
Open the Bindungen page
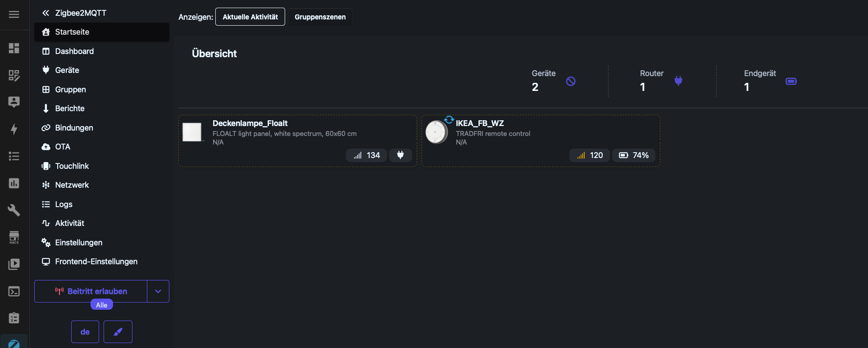point(73,127)
